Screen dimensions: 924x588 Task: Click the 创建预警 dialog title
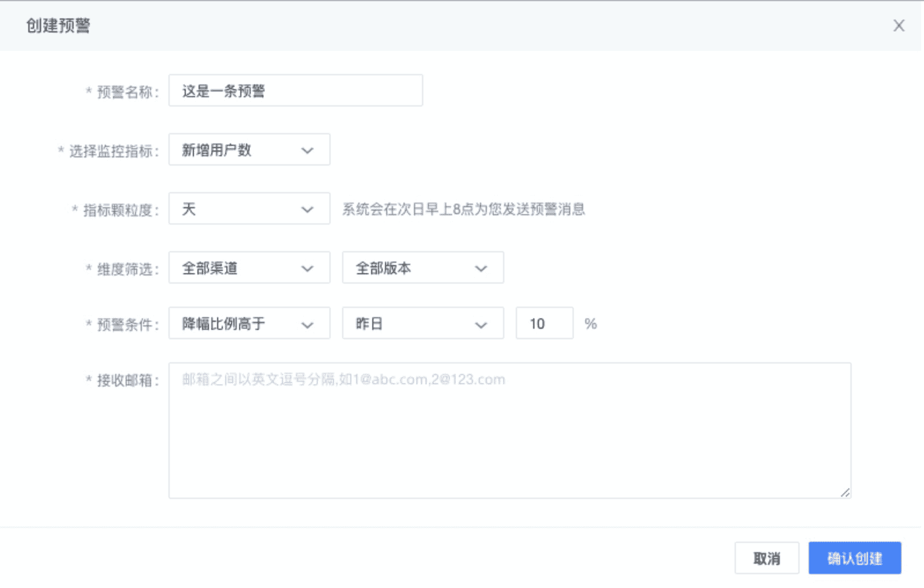coord(58,25)
